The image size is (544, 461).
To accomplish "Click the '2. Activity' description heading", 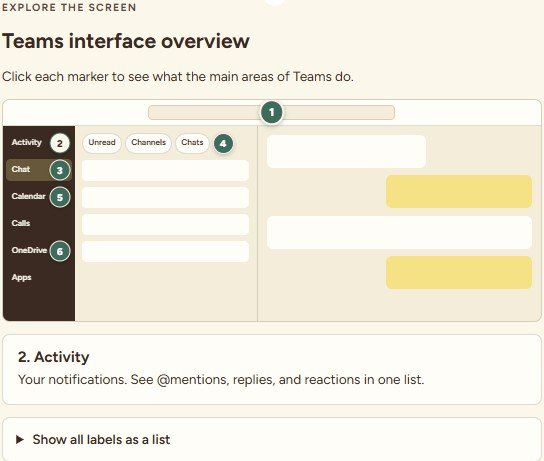I will 53,357.
